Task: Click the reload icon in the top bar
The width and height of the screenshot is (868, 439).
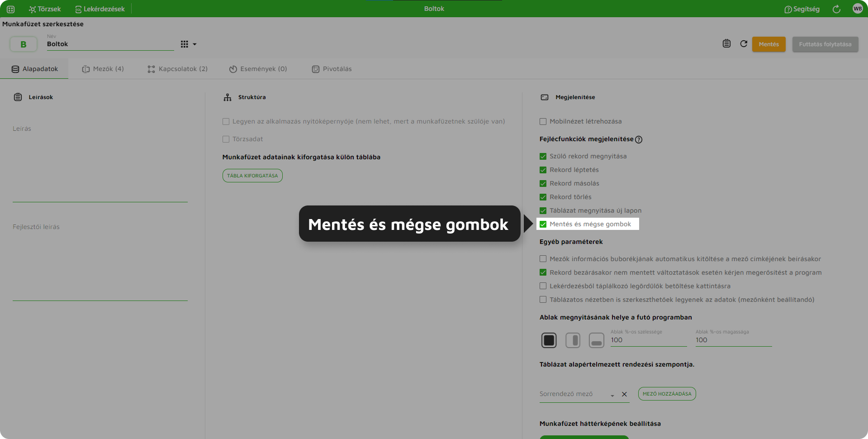Action: tap(836, 9)
